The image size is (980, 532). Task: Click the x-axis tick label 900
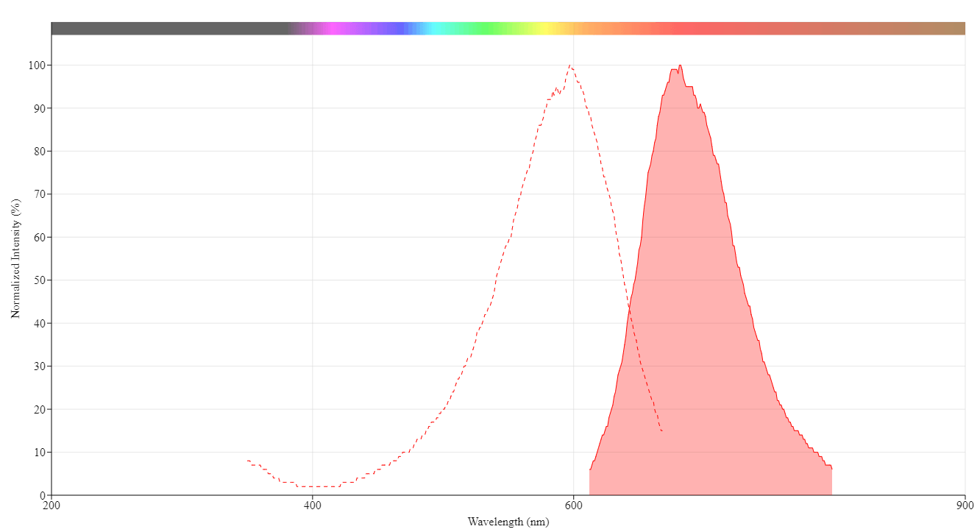coord(965,505)
